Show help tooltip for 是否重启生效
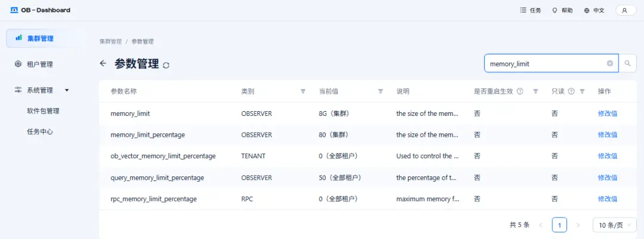Image resolution: width=644 pixels, height=239 pixels. [x=520, y=91]
